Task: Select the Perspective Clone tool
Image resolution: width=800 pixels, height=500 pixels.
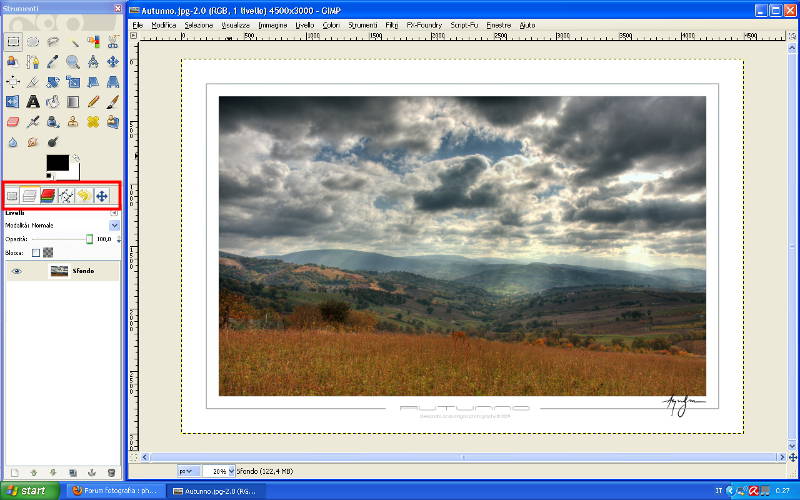Action: [113, 121]
